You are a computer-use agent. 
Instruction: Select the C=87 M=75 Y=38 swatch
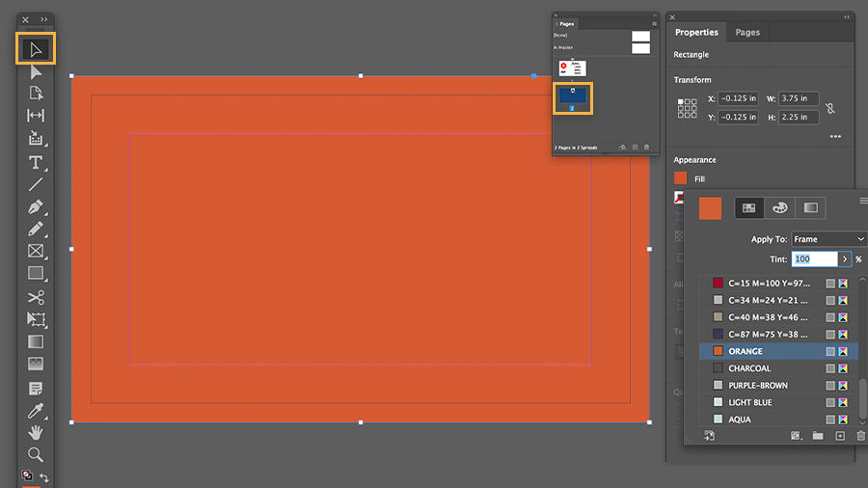779,335
